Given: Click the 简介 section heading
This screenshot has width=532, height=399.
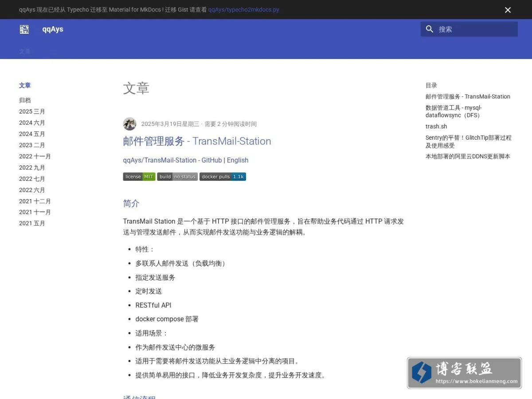Looking at the screenshot, I should (x=131, y=203).
